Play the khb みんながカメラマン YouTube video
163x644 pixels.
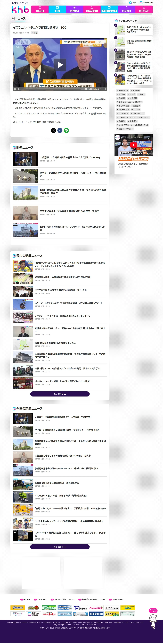pos(134,145)
